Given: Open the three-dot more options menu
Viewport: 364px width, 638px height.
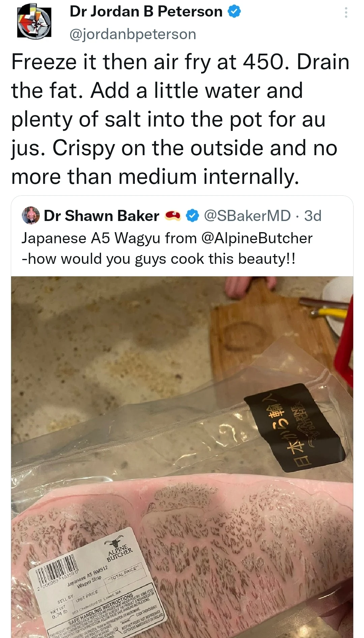Looking at the screenshot, I should pyautogui.click(x=346, y=12).
